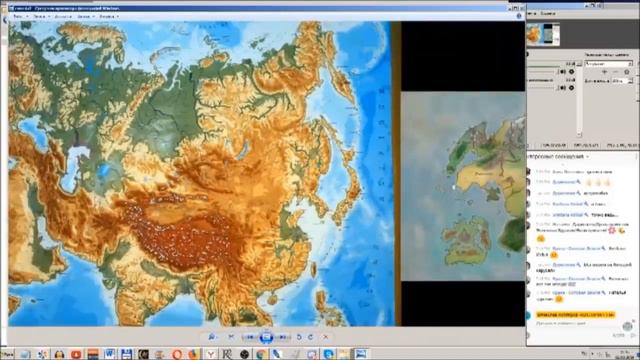Launch Google Chrome from the taskbar
The image size is (640, 360).
tap(261, 354)
